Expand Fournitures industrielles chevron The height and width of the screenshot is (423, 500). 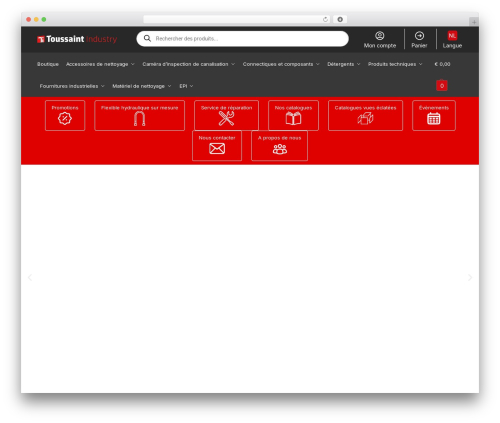point(103,86)
